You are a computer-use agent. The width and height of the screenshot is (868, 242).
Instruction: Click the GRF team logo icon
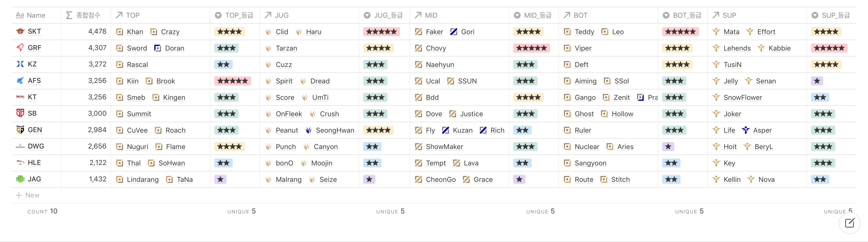pos(20,48)
